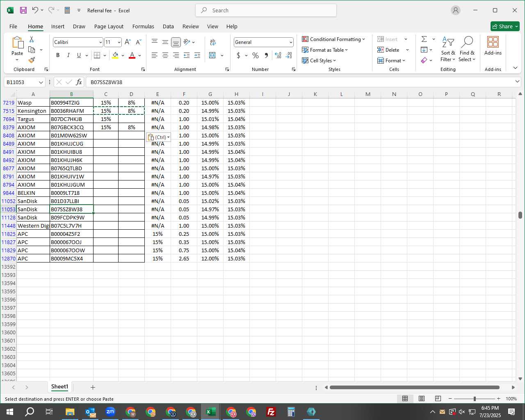
Task: Open the Name Box dropdown arrow
Action: coord(41,82)
